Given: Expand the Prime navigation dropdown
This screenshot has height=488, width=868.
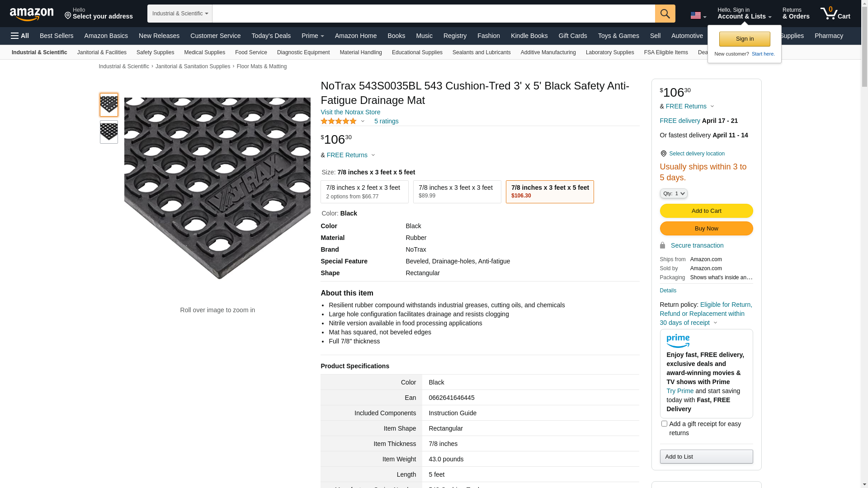Looking at the screenshot, I should pos(312,36).
